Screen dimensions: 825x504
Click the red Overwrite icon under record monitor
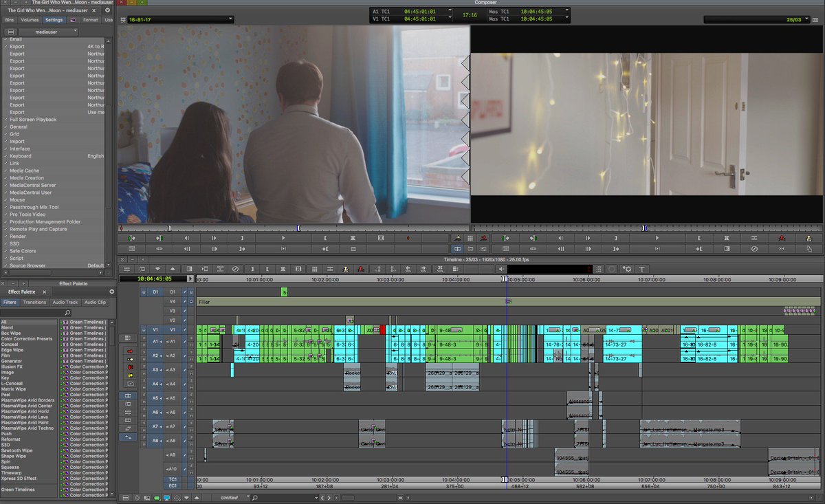point(782,238)
